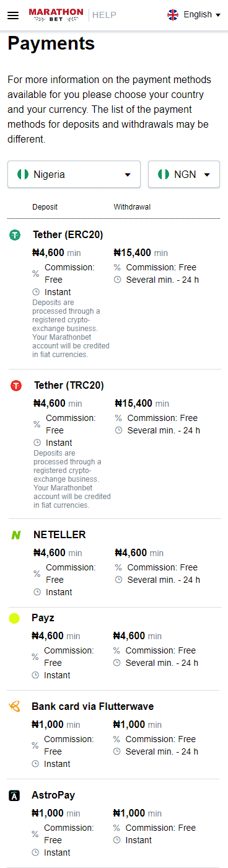
Task: Select the Withdrawal column header
Action: tap(132, 207)
